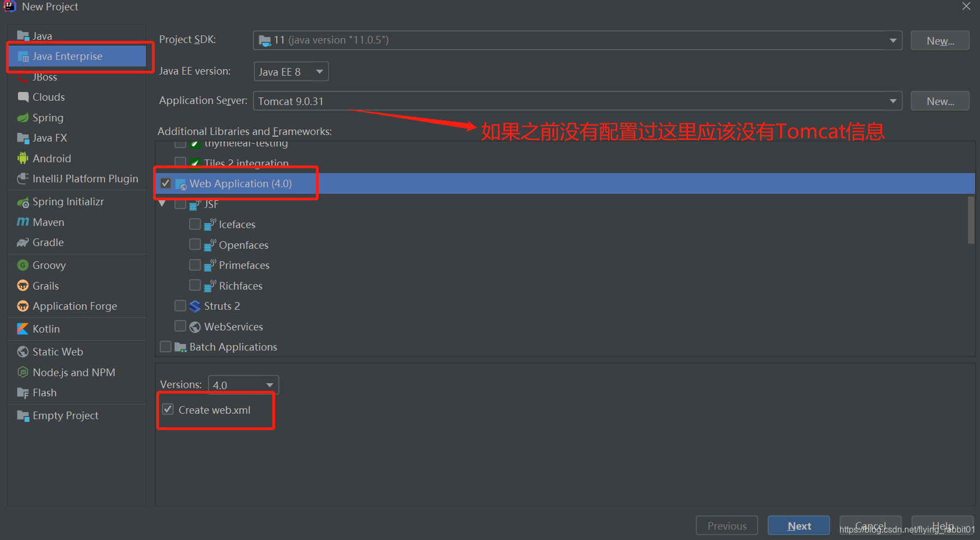The height and width of the screenshot is (540, 980).
Task: Click the Struts 2 framework icon
Action: [195, 306]
